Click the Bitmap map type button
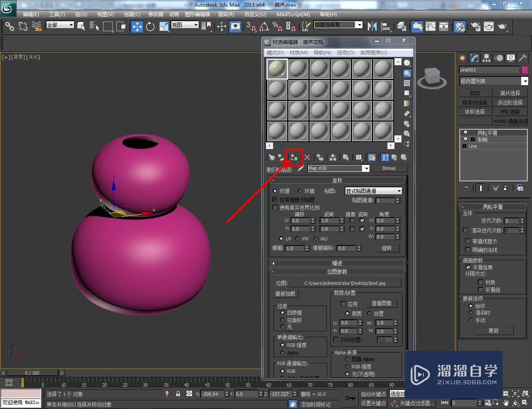The height and width of the screenshot is (409, 532). 389,168
